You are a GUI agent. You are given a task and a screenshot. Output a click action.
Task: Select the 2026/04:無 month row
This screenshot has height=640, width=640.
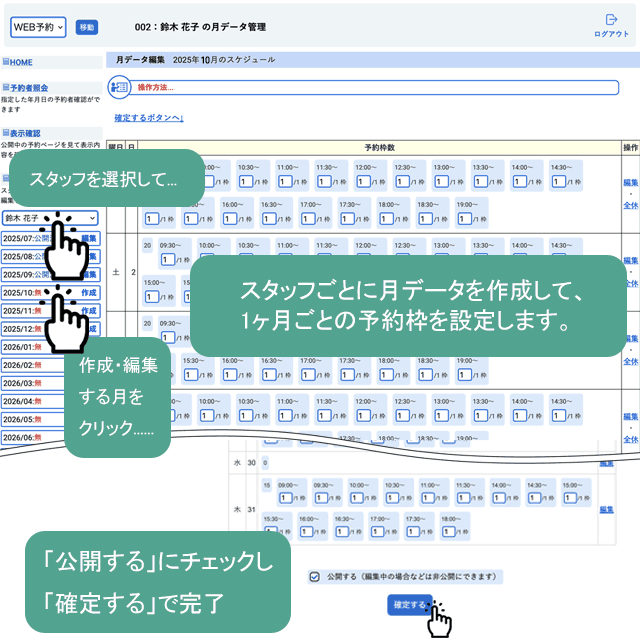[33, 401]
